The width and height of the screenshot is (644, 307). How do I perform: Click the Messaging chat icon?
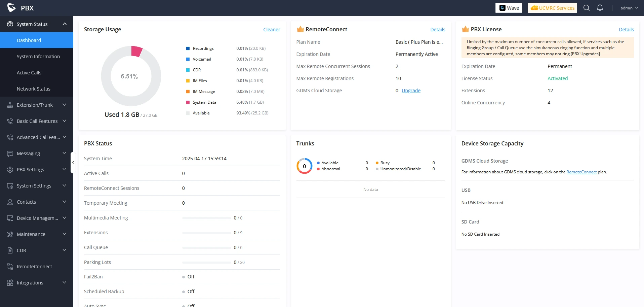10,153
